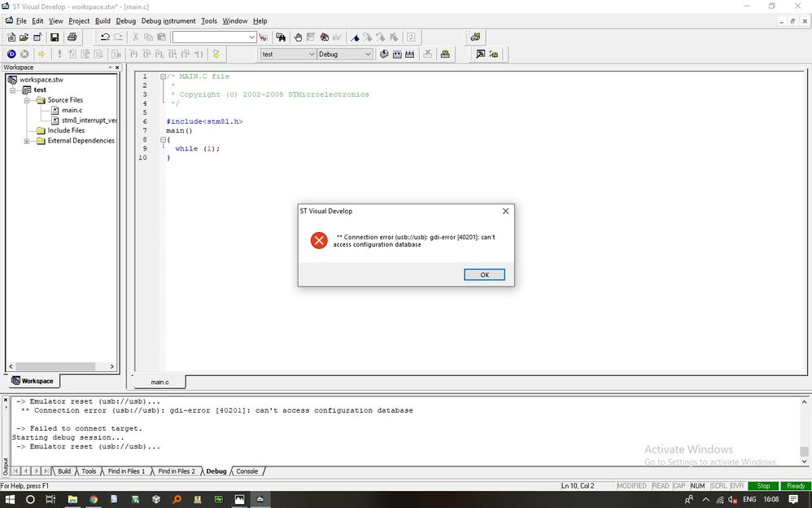Open the notification center icon

click(793, 499)
